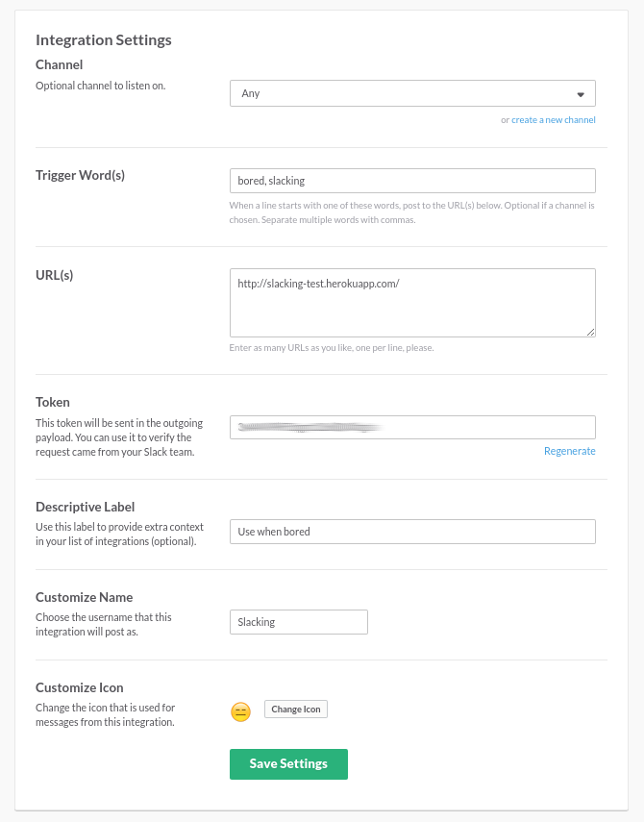Click the Descriptive Label heading text
Screen dimensions: 644x822
point(86,507)
